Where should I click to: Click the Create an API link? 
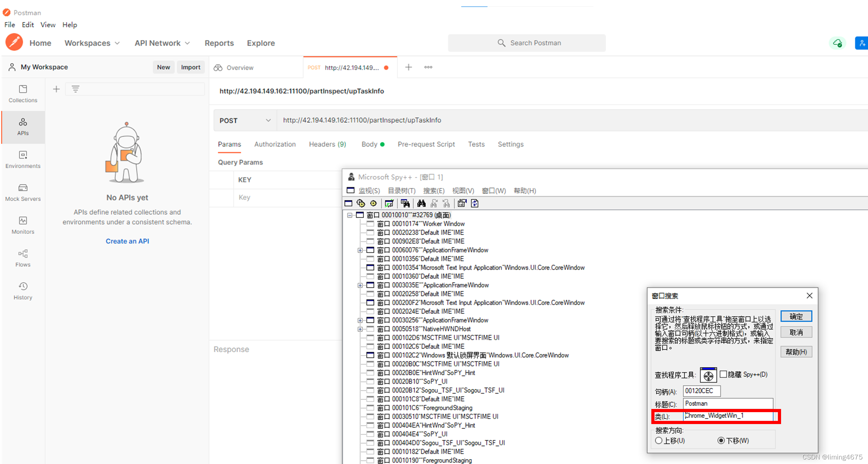pyautogui.click(x=128, y=241)
